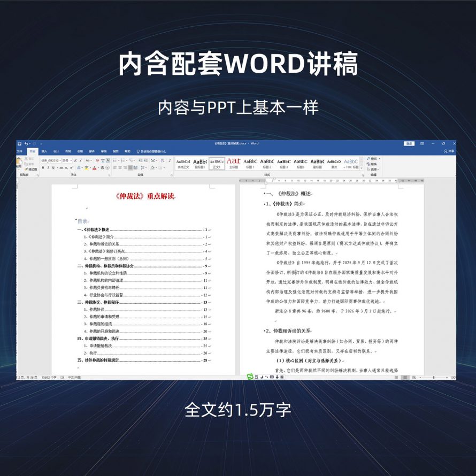Toggle bold formatting

point(43,167)
